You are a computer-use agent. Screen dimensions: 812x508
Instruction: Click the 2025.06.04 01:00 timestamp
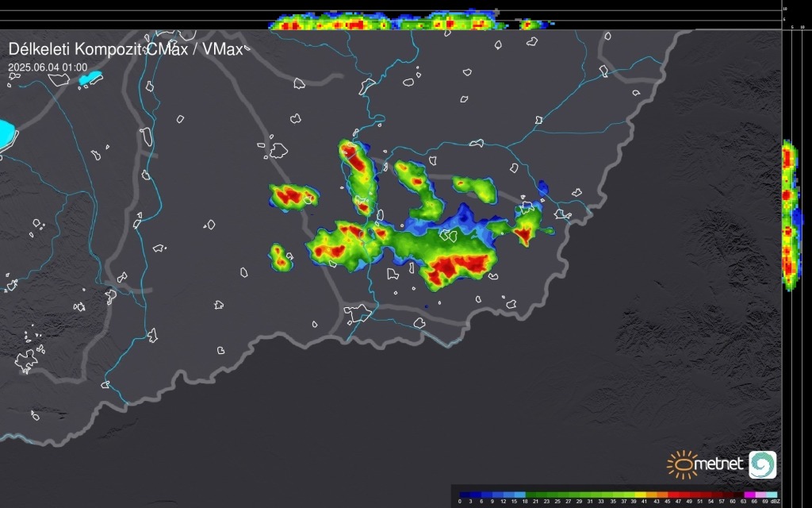(x=48, y=67)
